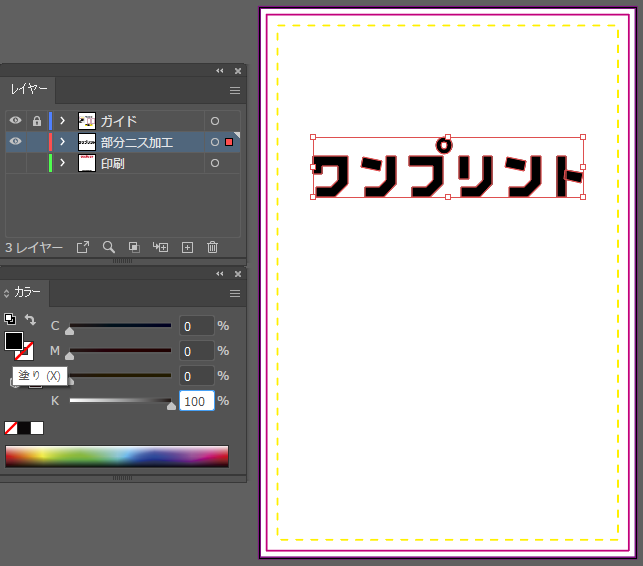Expand the ガイド layer contents
Image resolution: width=643 pixels, height=566 pixels.
pyautogui.click(x=62, y=121)
